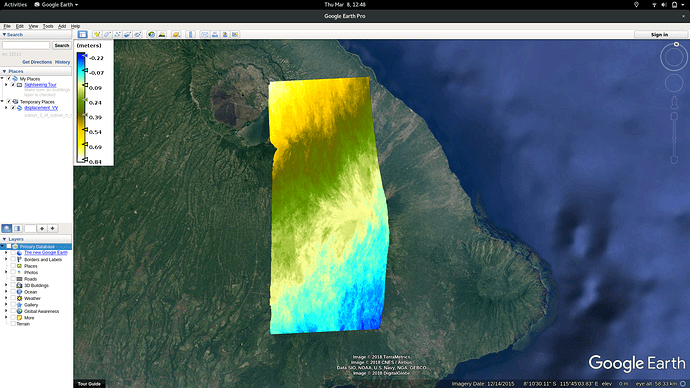The width and height of the screenshot is (690, 388).
Task: Uncheck the Temporary Places checkbox
Action: point(9,102)
